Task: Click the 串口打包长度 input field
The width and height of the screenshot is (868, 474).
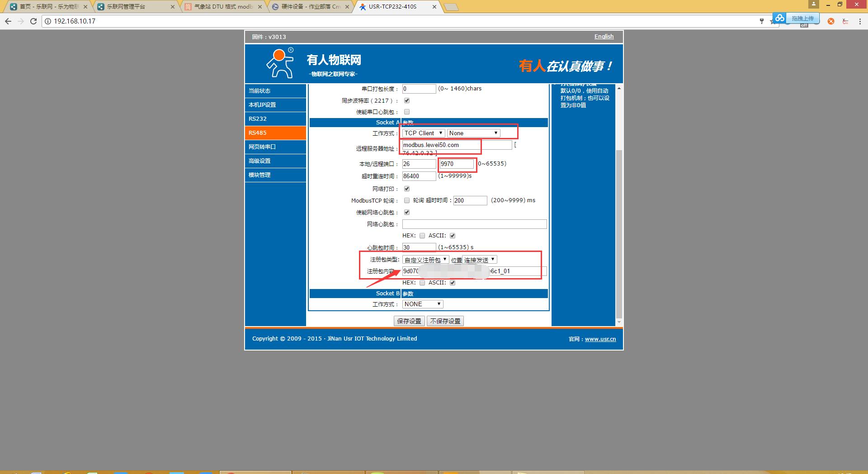Action: pos(419,89)
